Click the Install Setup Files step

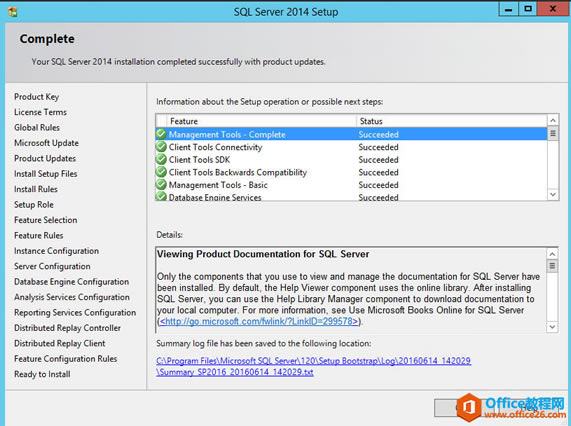point(46,174)
